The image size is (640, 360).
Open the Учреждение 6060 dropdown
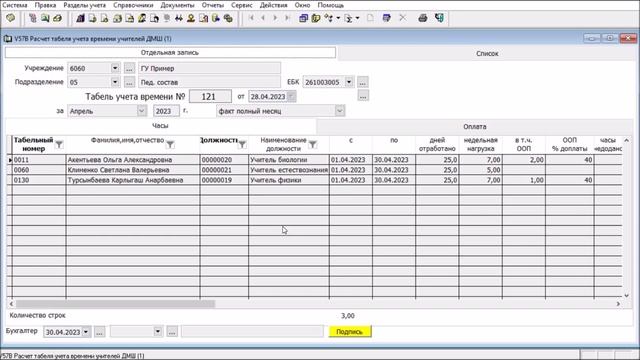115,68
